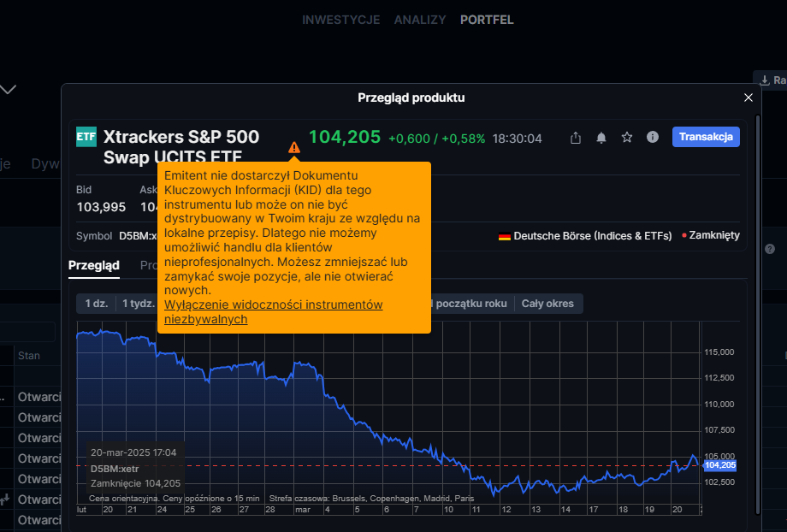The image size is (787, 532).
Task: Click the green ETF badge icon
Action: pos(86,137)
